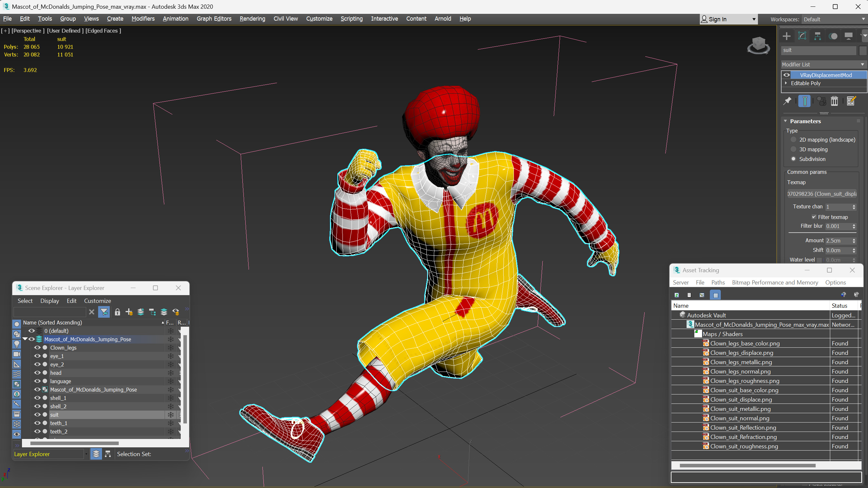This screenshot has height=488, width=868.
Task: Open the Sign In dropdown
Action: [729, 19]
